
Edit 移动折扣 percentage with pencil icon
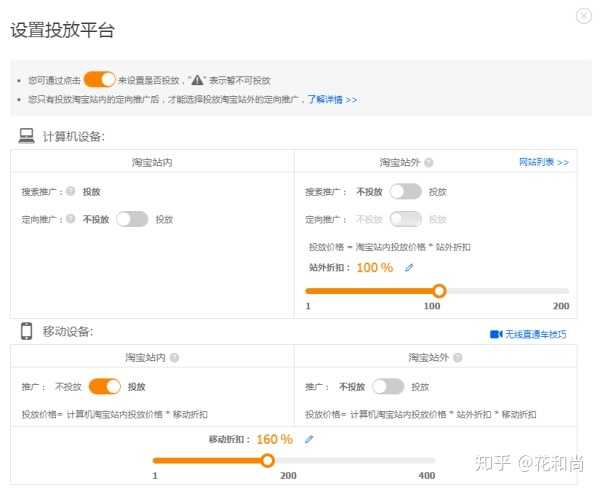[309, 439]
